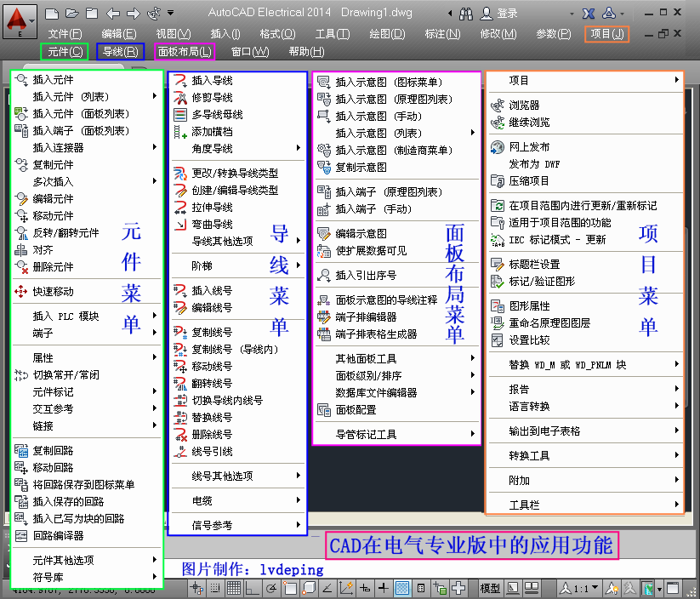Select 网上发布 globe icon
The height and width of the screenshot is (599, 700).
point(497,147)
